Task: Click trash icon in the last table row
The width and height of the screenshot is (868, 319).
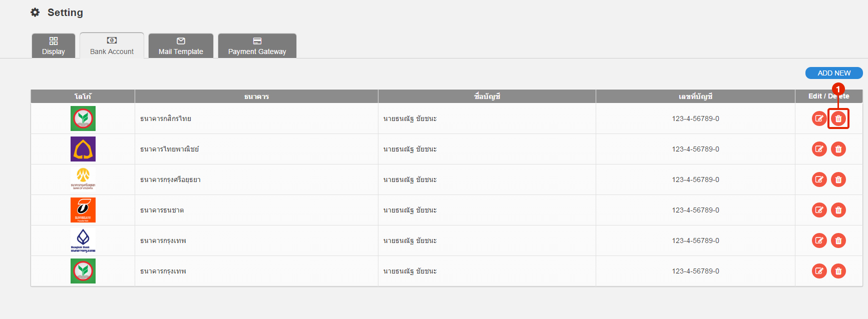Action: [838, 271]
